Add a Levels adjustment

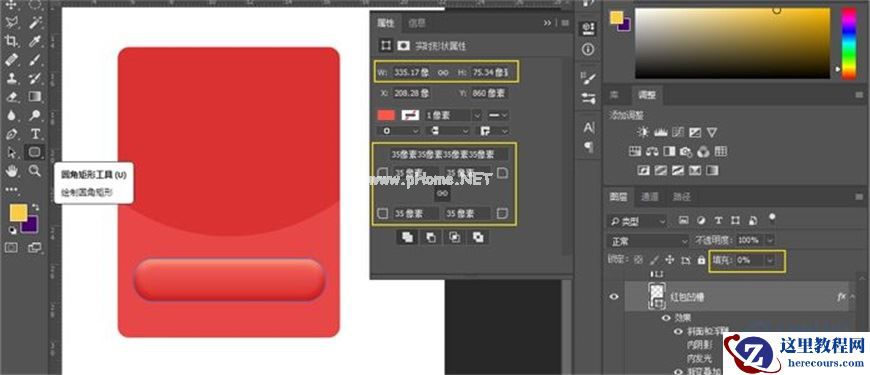point(660,132)
